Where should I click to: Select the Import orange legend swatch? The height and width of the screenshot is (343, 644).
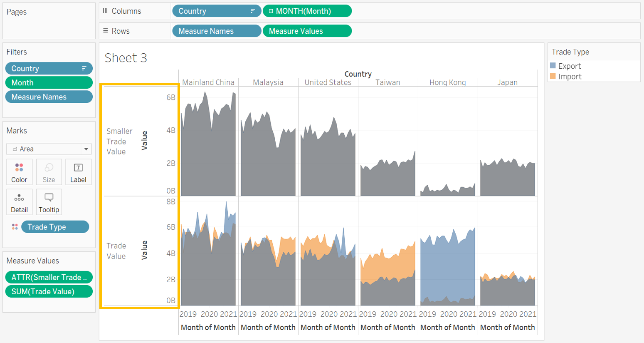pyautogui.click(x=553, y=76)
